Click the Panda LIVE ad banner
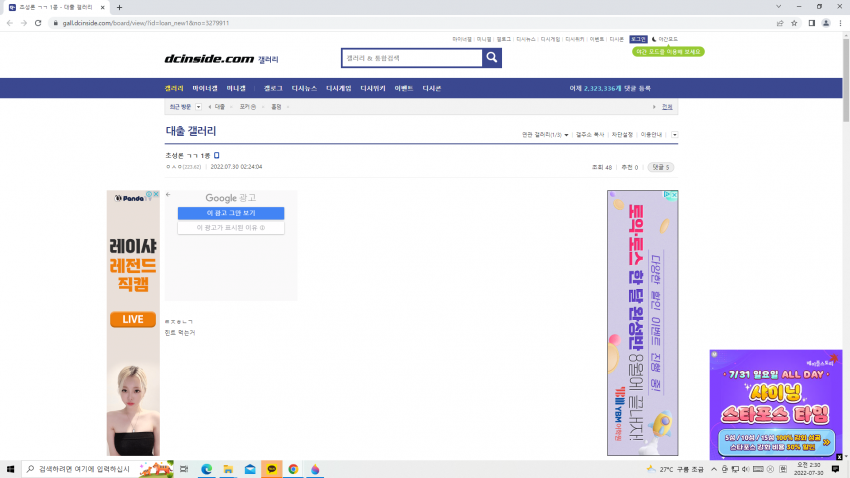Screen dimensions: 850x478 [x=133, y=323]
